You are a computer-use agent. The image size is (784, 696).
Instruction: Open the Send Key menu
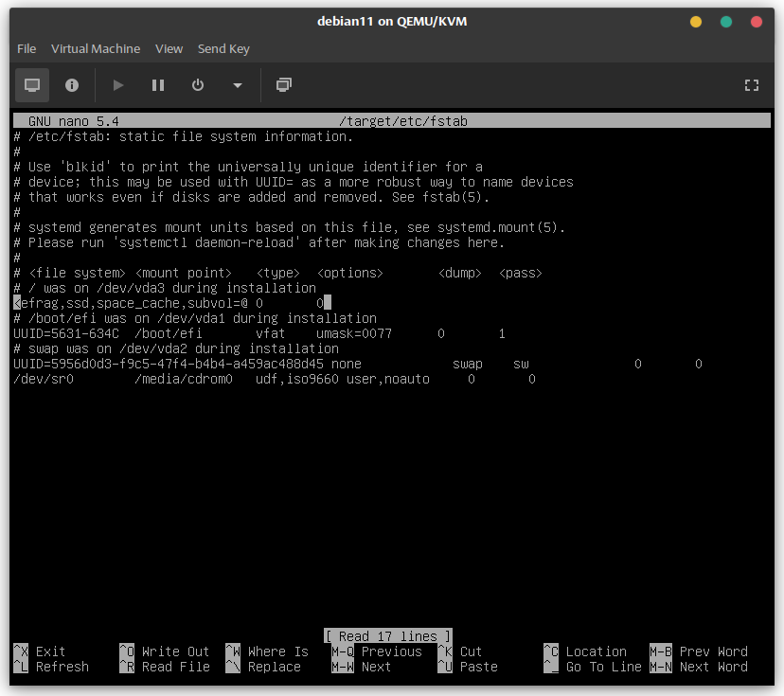(x=223, y=48)
